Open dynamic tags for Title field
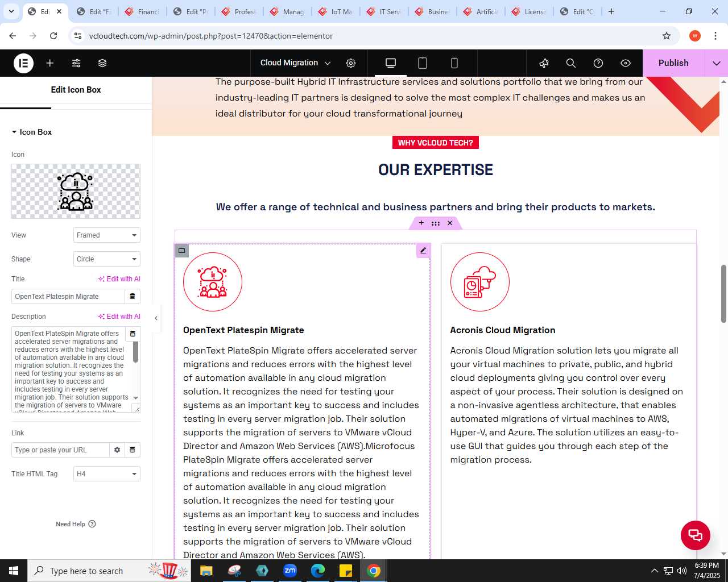The image size is (728, 582). 133,297
